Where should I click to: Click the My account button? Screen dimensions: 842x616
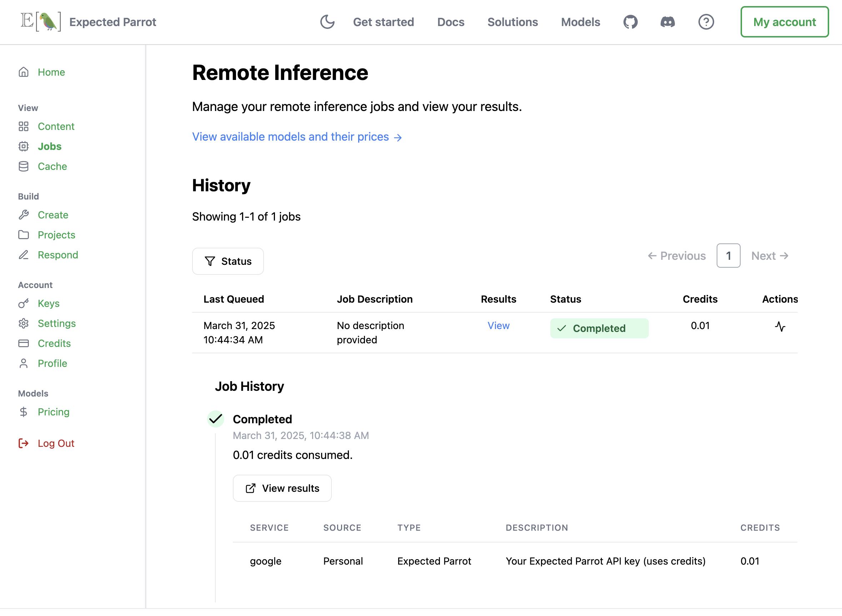pos(784,22)
